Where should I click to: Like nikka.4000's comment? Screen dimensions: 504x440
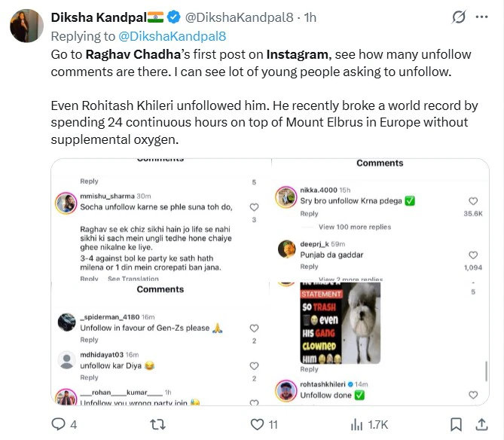coord(473,201)
